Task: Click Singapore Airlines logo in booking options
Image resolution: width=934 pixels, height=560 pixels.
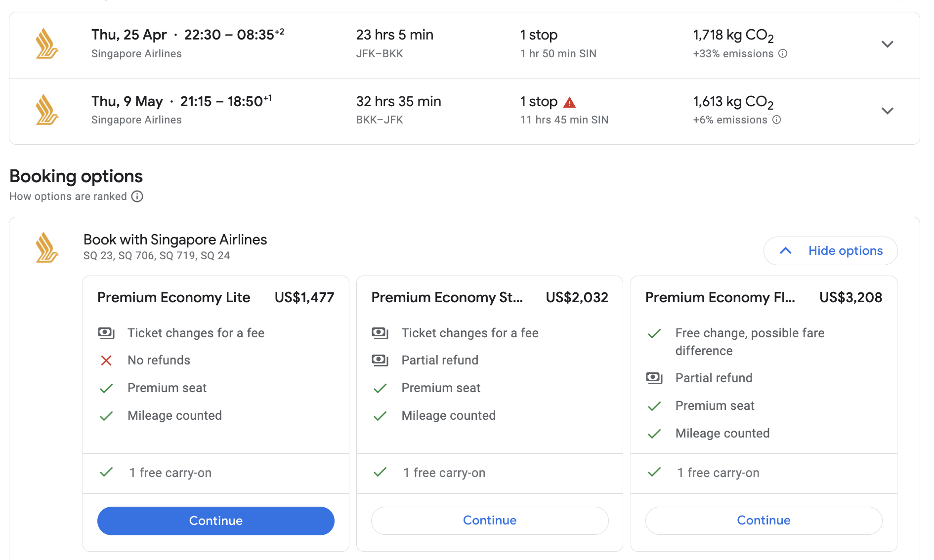Action: tap(47, 247)
